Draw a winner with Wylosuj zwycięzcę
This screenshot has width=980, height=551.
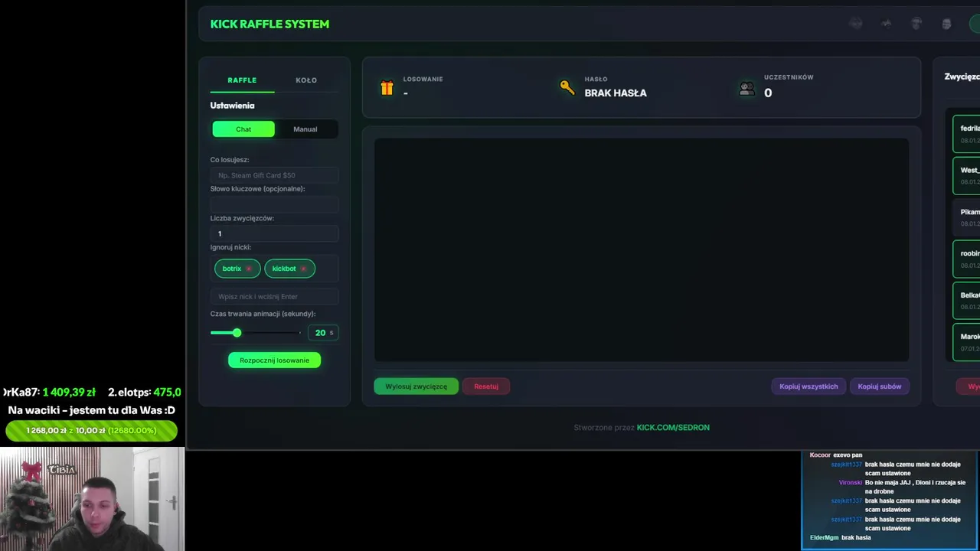click(416, 386)
